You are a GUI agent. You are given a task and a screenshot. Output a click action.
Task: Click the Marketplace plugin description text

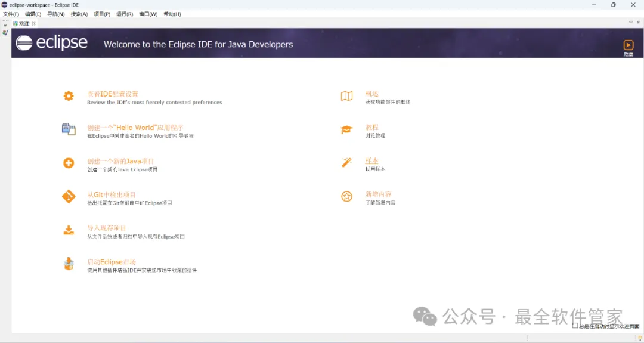(x=142, y=270)
